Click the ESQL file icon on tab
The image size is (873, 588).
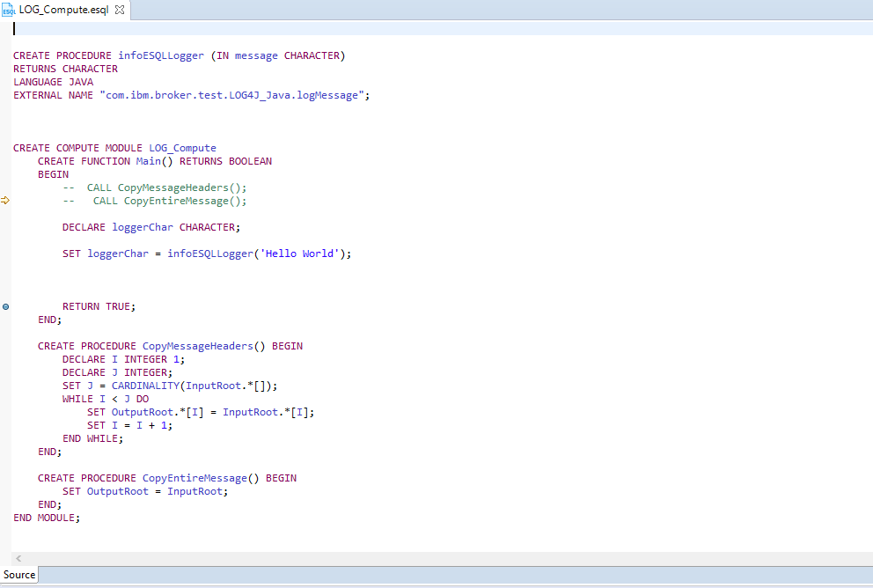pyautogui.click(x=9, y=10)
